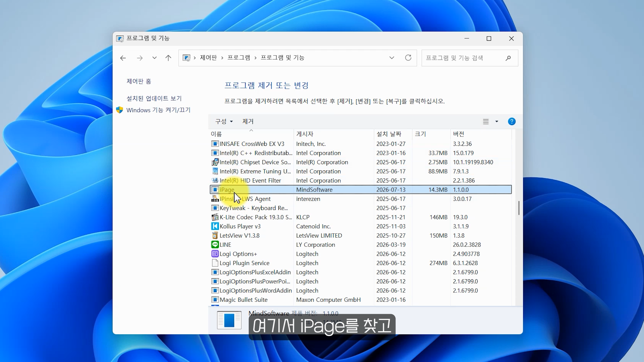Click interezen publisher cell
Screen dimensions: 644x362
point(308,199)
